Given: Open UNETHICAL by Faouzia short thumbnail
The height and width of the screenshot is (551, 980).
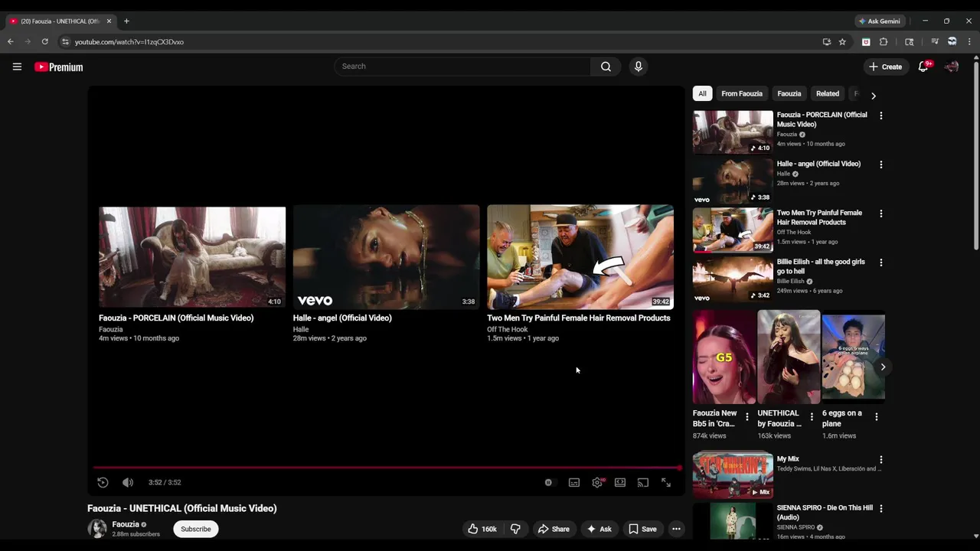Looking at the screenshot, I should pos(789,357).
